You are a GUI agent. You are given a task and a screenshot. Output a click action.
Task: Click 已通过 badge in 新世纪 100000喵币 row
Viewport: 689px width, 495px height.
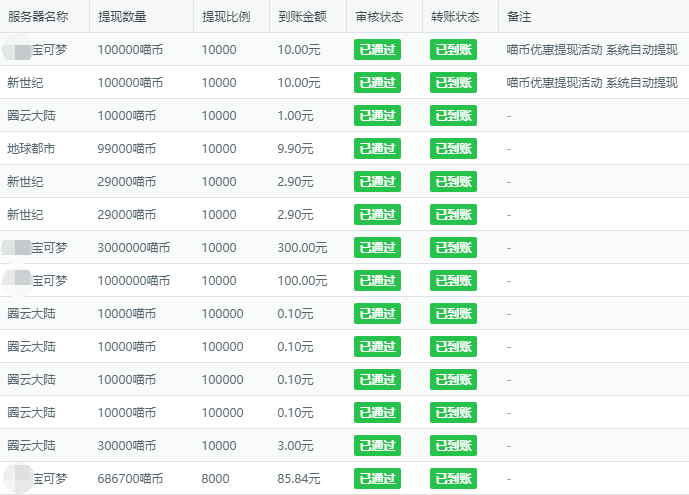tap(377, 83)
